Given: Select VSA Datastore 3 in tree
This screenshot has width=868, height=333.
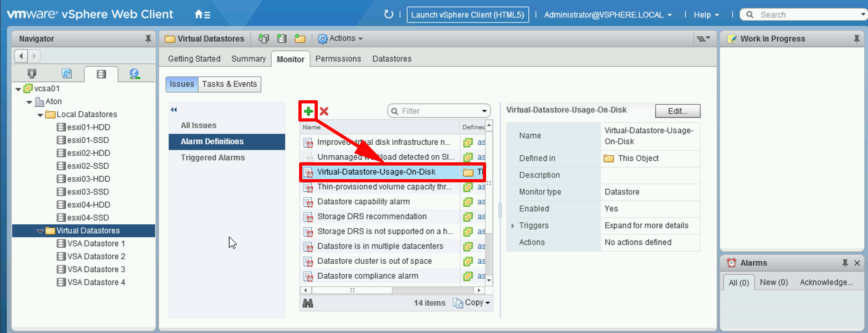Looking at the screenshot, I should click(91, 270).
